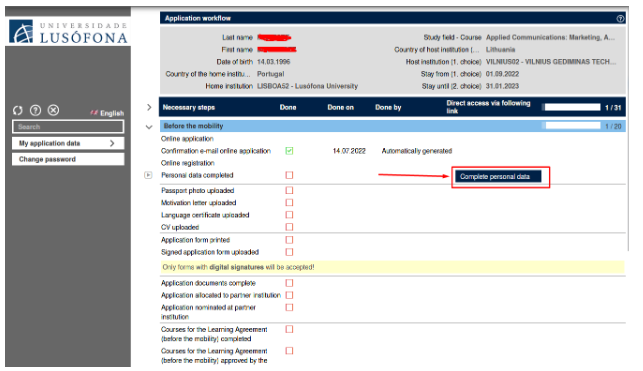The height and width of the screenshot is (371, 643).
Task: Click the Date of birth value 14.03.1996
Action: [x=274, y=62]
